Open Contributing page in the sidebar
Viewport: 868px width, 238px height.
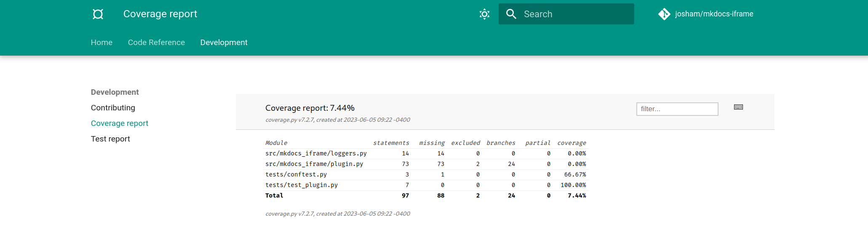click(113, 108)
